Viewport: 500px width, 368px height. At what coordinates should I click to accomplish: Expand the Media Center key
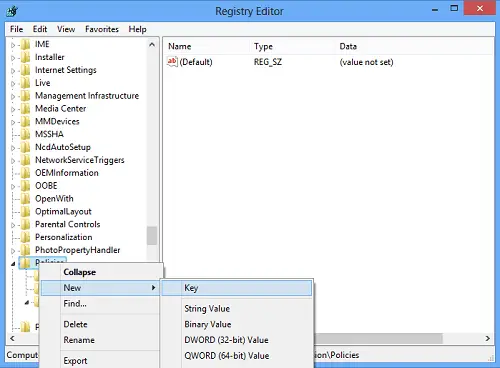click(13, 109)
